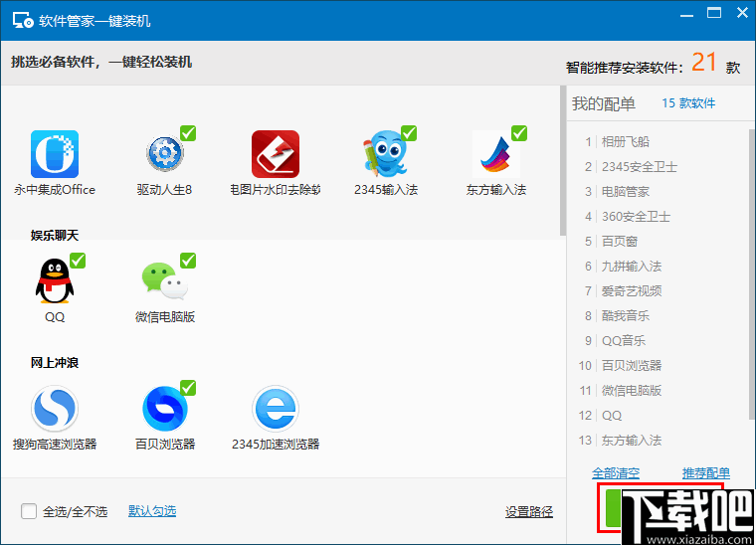
Task: Select 百贝浏览器 entry in my list
Action: 632,366
